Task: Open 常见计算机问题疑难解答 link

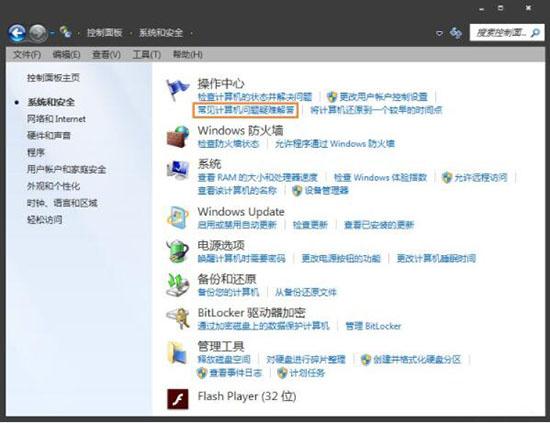Action: 246,110
